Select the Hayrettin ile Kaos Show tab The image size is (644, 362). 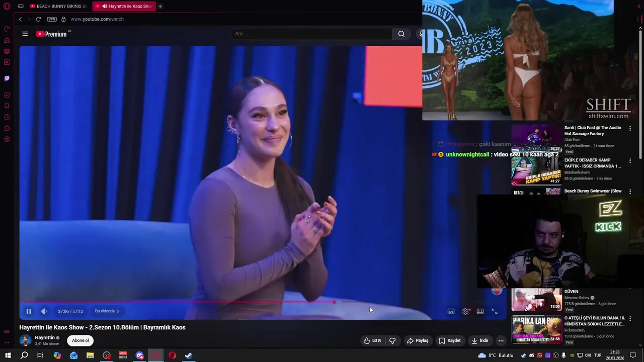pos(124,6)
